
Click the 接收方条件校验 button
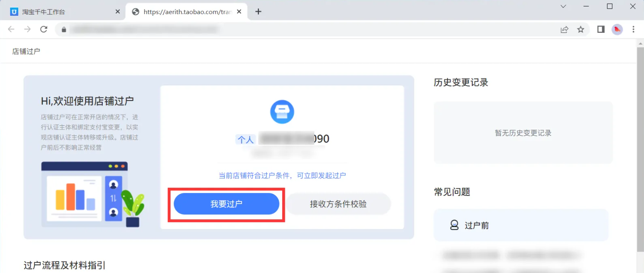click(x=338, y=204)
